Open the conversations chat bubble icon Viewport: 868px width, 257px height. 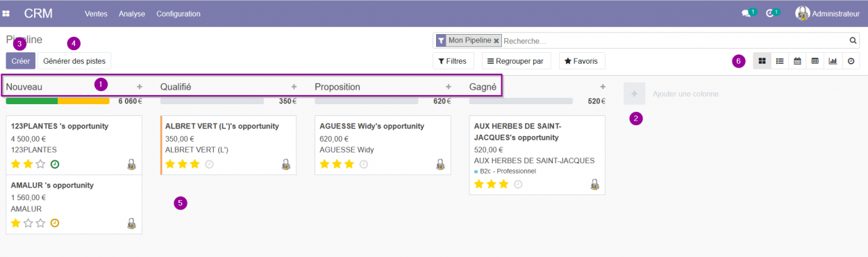coord(746,13)
